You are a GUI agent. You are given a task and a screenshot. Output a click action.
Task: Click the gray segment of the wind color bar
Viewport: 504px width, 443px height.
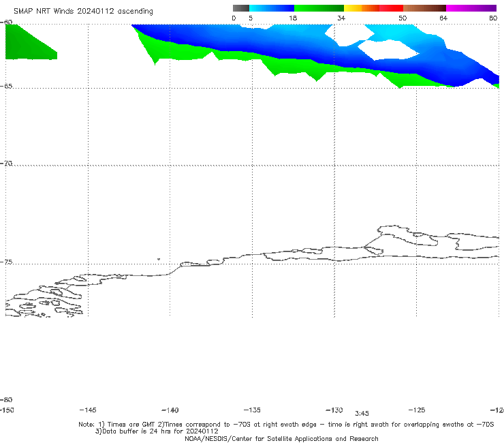pos(240,8)
